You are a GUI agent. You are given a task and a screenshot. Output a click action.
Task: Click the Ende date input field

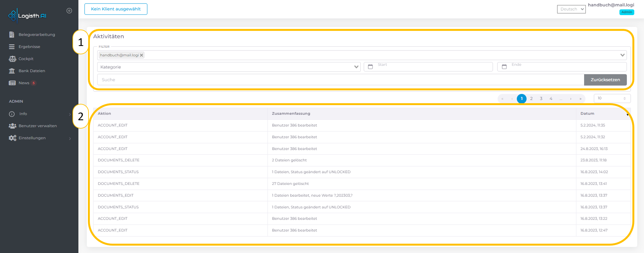[562, 67]
